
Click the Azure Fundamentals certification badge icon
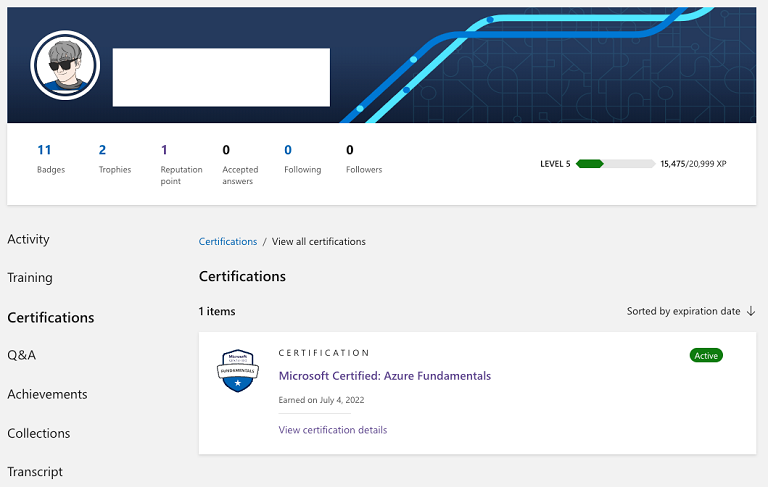(x=237, y=371)
